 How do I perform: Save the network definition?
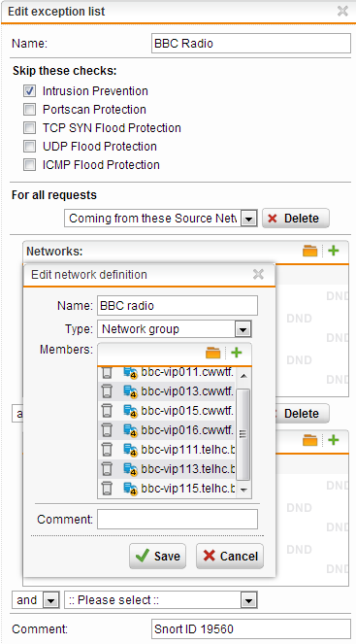click(x=157, y=557)
